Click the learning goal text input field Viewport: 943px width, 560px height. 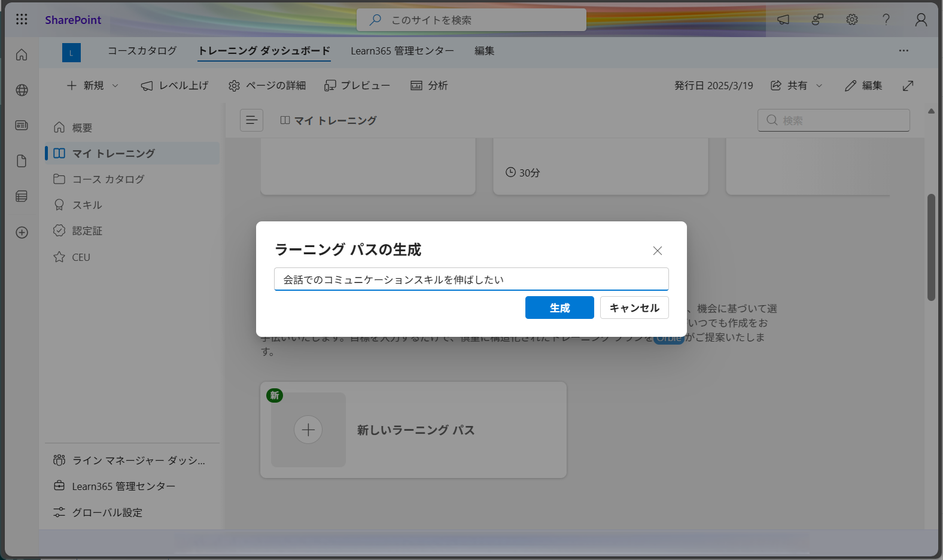pyautogui.click(x=471, y=279)
